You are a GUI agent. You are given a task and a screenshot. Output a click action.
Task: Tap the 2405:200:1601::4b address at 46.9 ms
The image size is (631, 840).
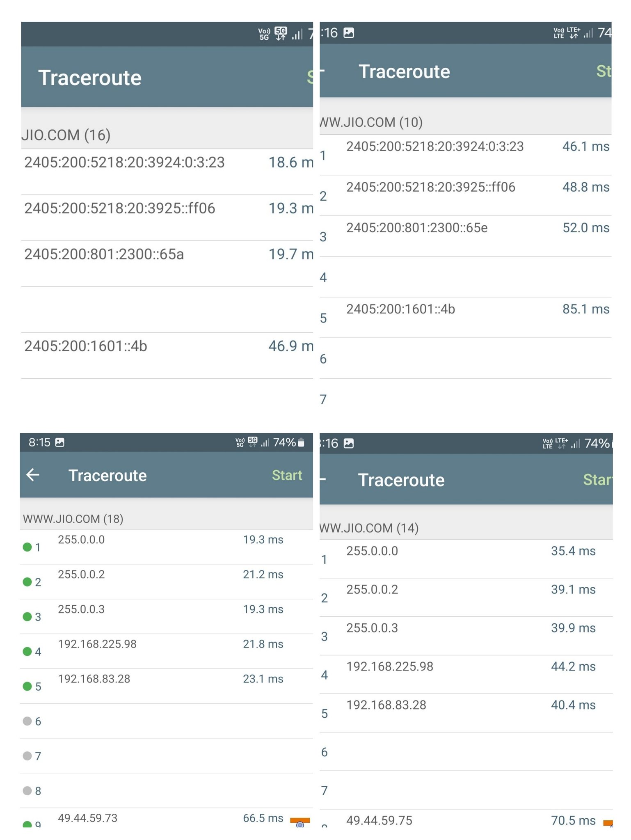point(85,346)
